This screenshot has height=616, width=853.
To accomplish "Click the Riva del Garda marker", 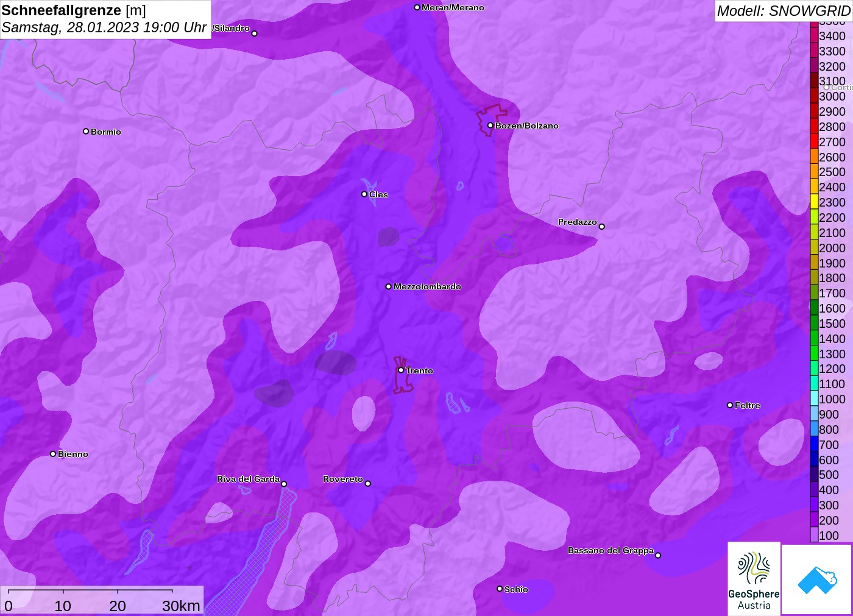I will (x=284, y=484).
